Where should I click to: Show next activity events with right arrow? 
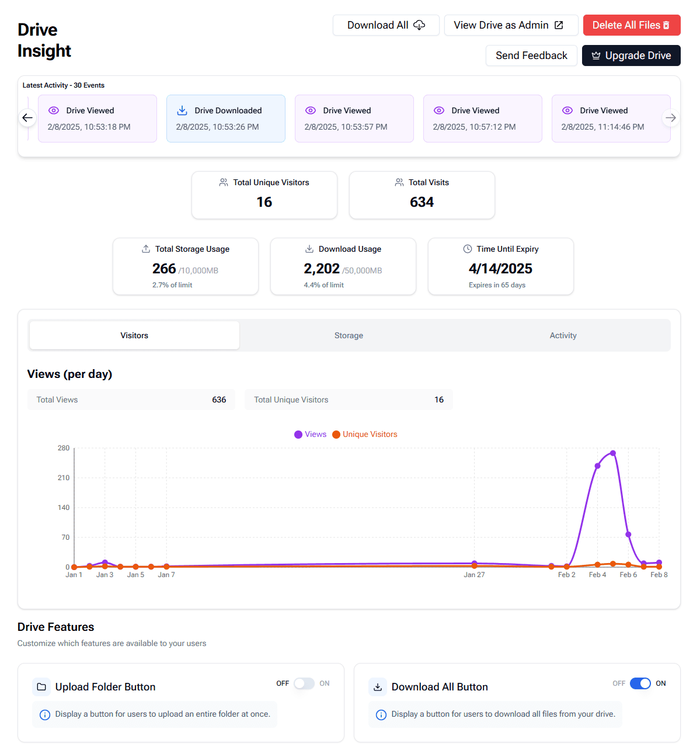point(671,118)
